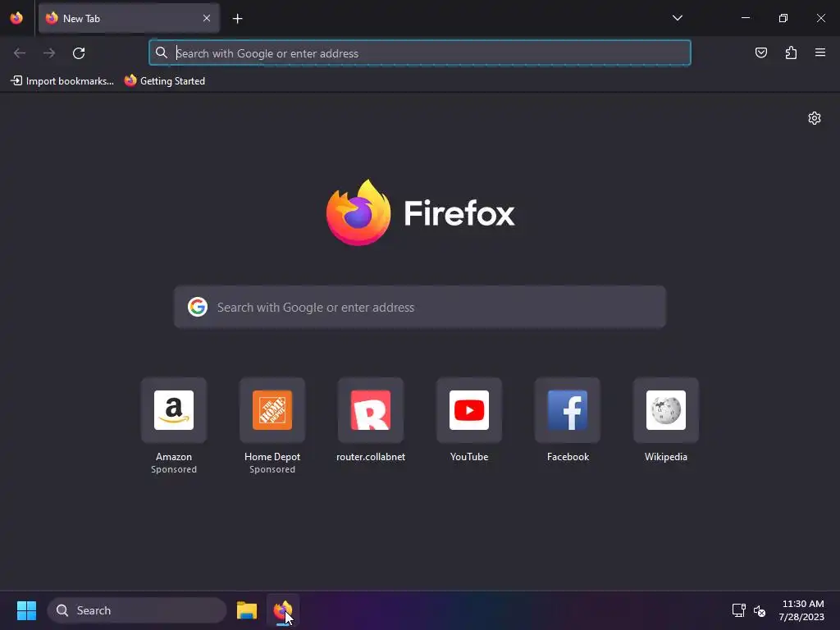Image resolution: width=840 pixels, height=630 pixels.
Task: Click Import bookmarks... toolbar item
Action: [62, 81]
